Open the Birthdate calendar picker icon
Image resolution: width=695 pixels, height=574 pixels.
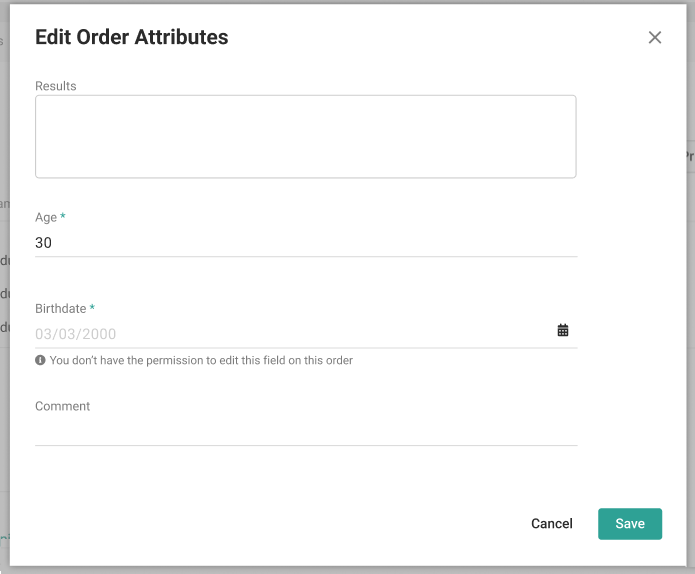(563, 330)
